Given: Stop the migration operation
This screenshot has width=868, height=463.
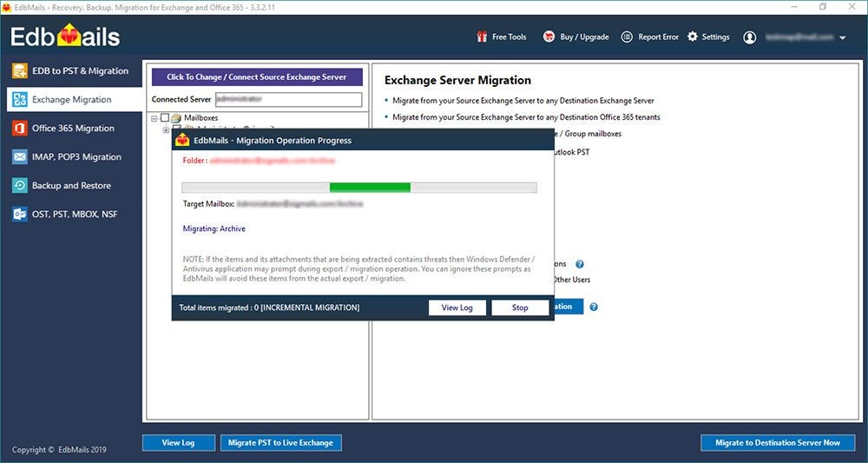Looking at the screenshot, I should pos(520,308).
